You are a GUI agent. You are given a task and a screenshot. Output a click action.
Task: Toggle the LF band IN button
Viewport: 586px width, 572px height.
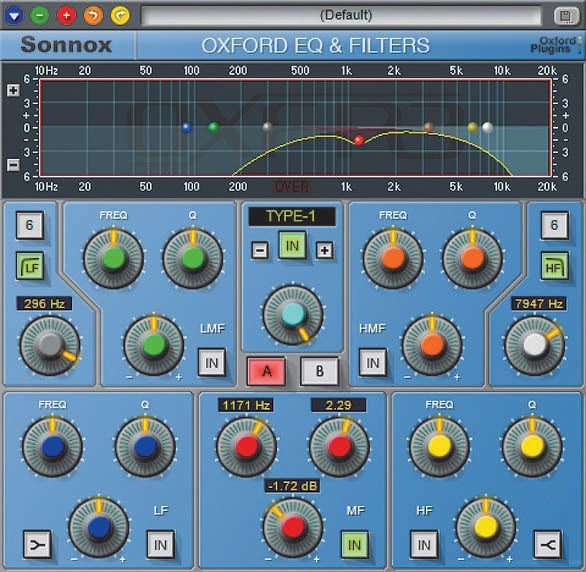(160, 545)
